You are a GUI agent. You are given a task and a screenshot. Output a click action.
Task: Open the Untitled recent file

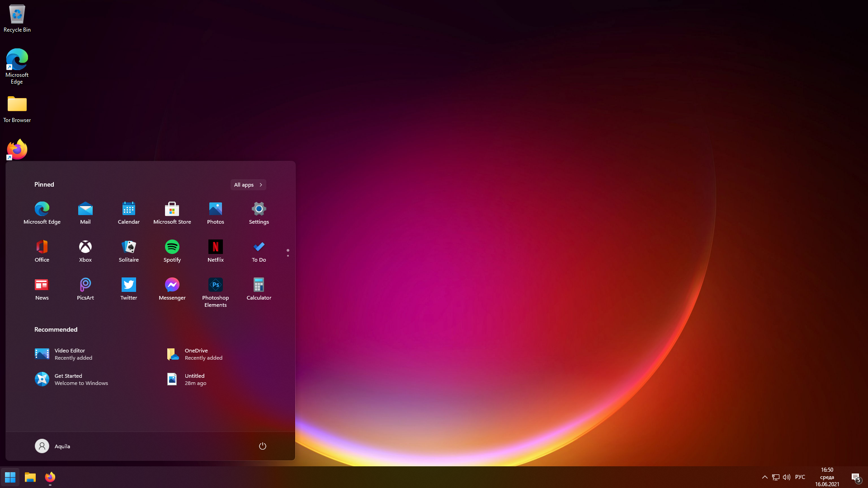click(x=194, y=379)
